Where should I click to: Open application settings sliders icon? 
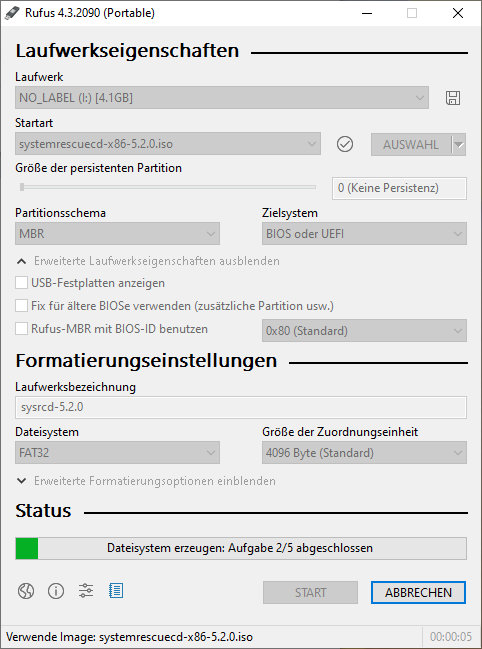click(86, 591)
